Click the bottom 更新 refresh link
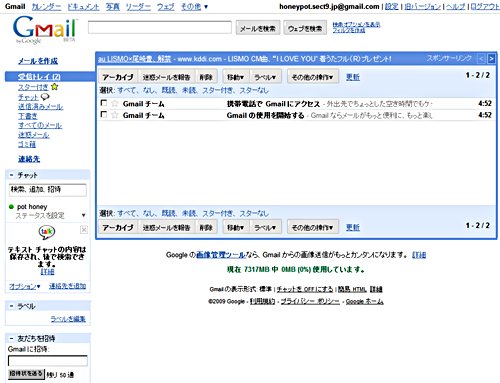 pyautogui.click(x=353, y=228)
